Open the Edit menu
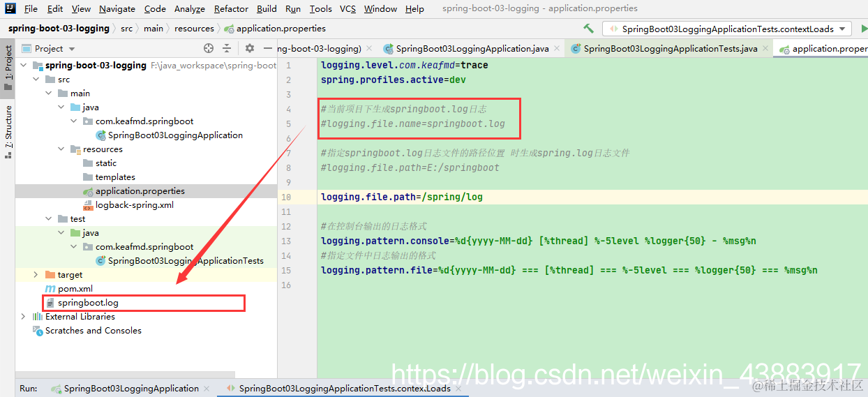This screenshot has height=397, width=868. (x=55, y=8)
